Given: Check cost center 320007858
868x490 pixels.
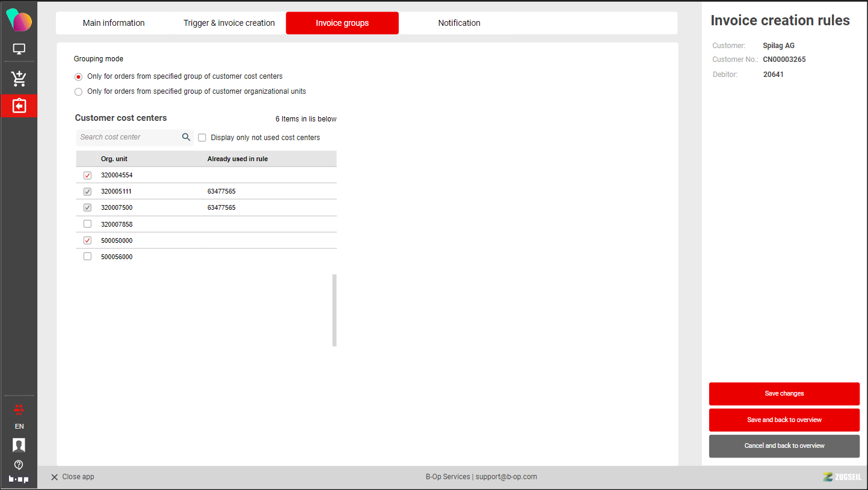Looking at the screenshot, I should pyautogui.click(x=87, y=224).
